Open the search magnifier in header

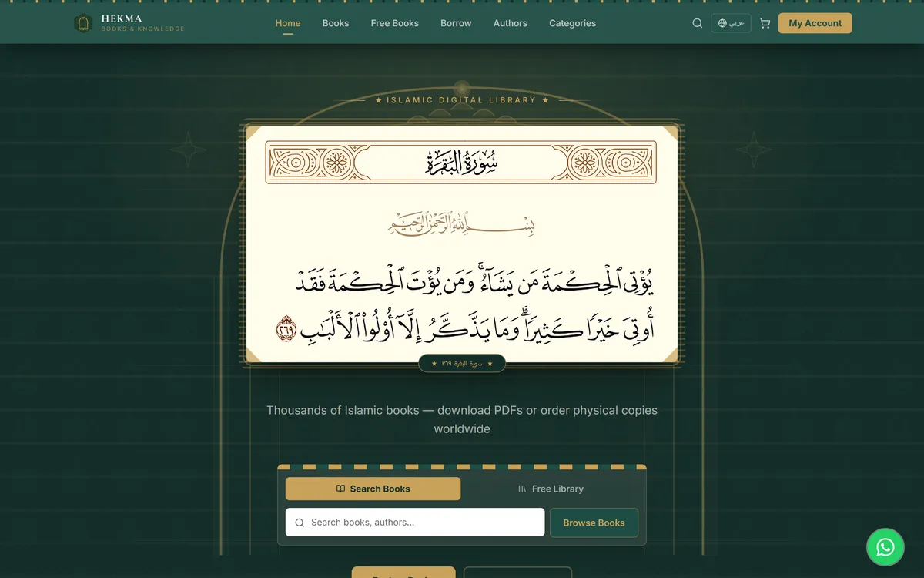coord(698,23)
